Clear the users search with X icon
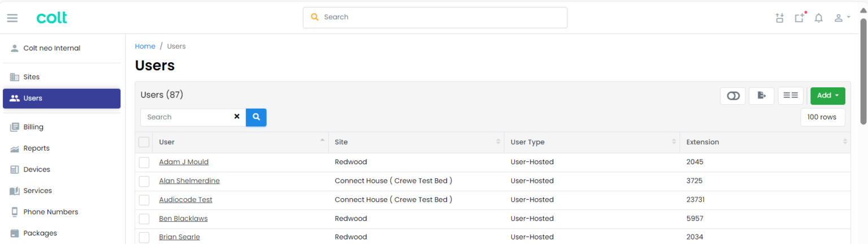This screenshot has width=868, height=244. (x=237, y=117)
